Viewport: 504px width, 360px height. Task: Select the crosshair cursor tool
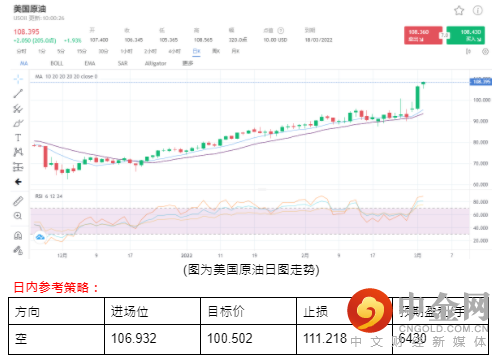[18, 79]
